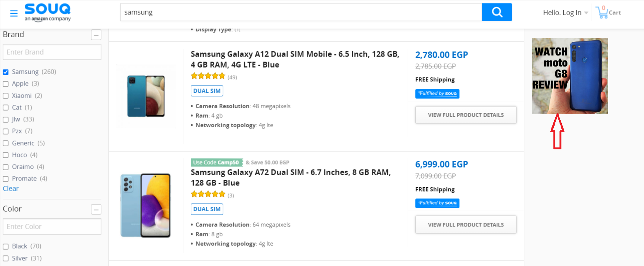Image resolution: width=644 pixels, height=266 pixels.
Task: Enable the Black color filter
Action: (x=6, y=247)
